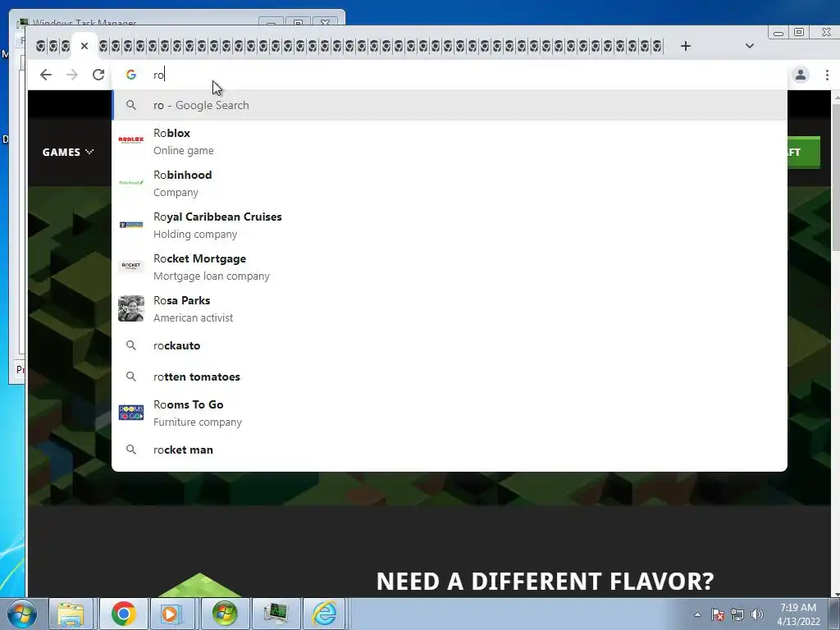Click the Roblox logo thumbnail

point(130,140)
